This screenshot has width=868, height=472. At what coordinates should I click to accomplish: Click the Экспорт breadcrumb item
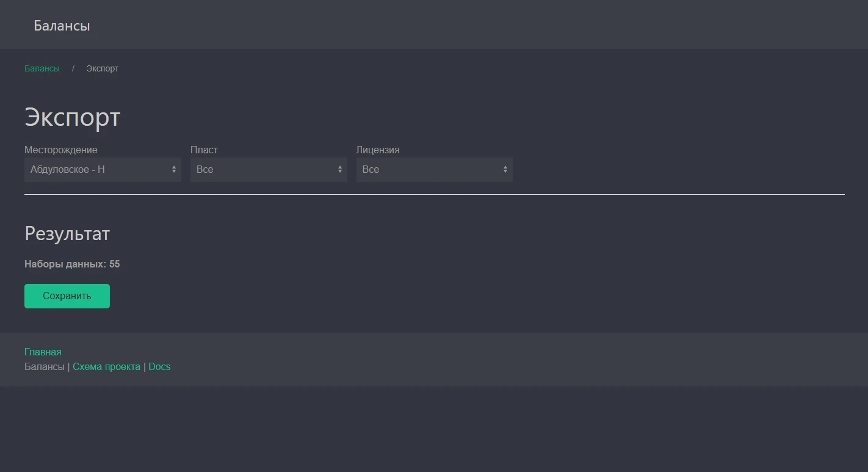[x=102, y=68]
